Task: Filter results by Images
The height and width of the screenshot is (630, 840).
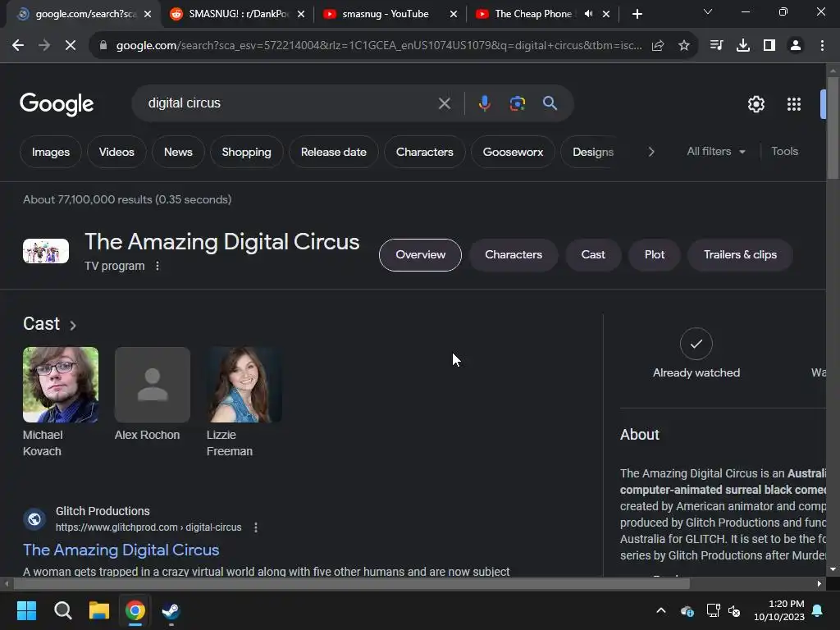Action: 50,152
